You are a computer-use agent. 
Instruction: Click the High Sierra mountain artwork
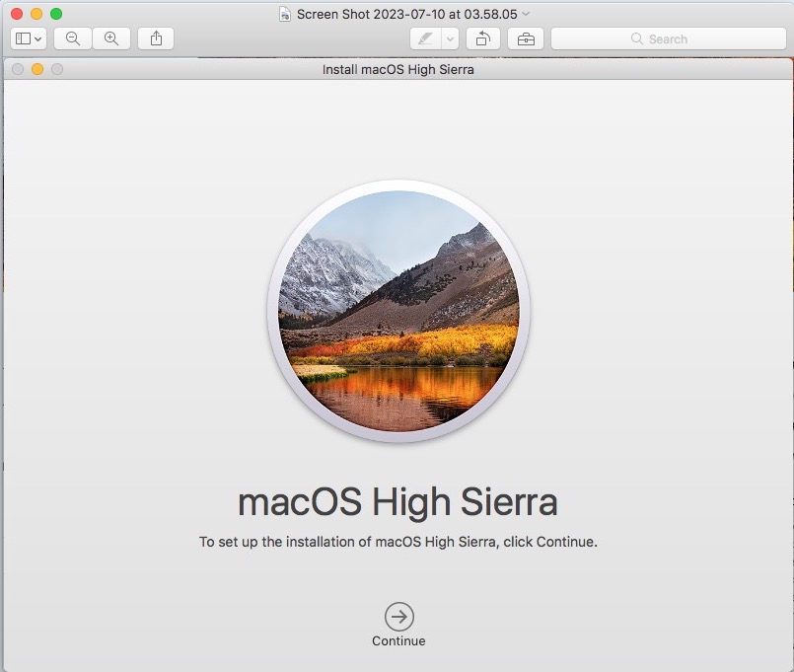click(398, 311)
